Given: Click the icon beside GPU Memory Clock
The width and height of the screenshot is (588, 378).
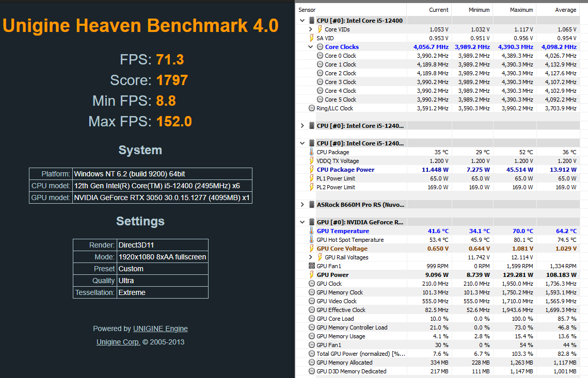Looking at the screenshot, I should coord(312,292).
